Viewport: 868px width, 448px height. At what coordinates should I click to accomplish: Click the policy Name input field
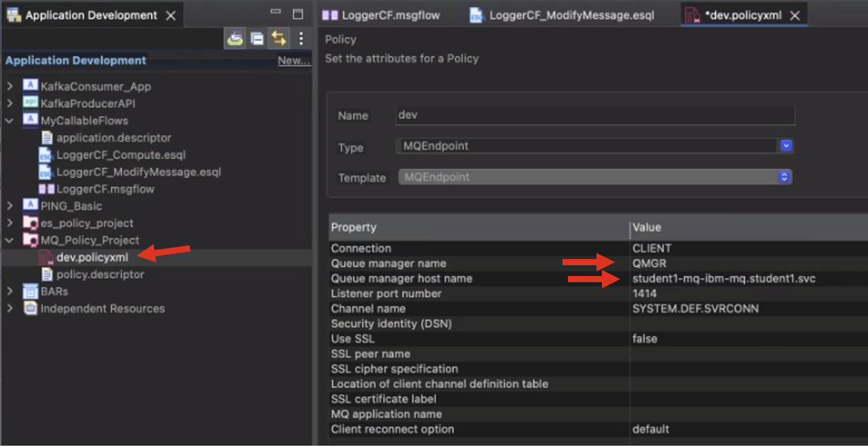pyautogui.click(x=594, y=115)
